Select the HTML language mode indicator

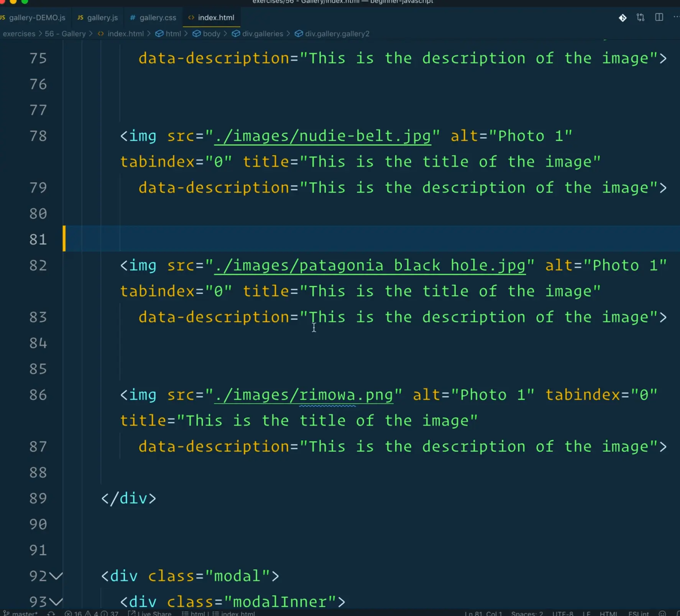[608, 613]
